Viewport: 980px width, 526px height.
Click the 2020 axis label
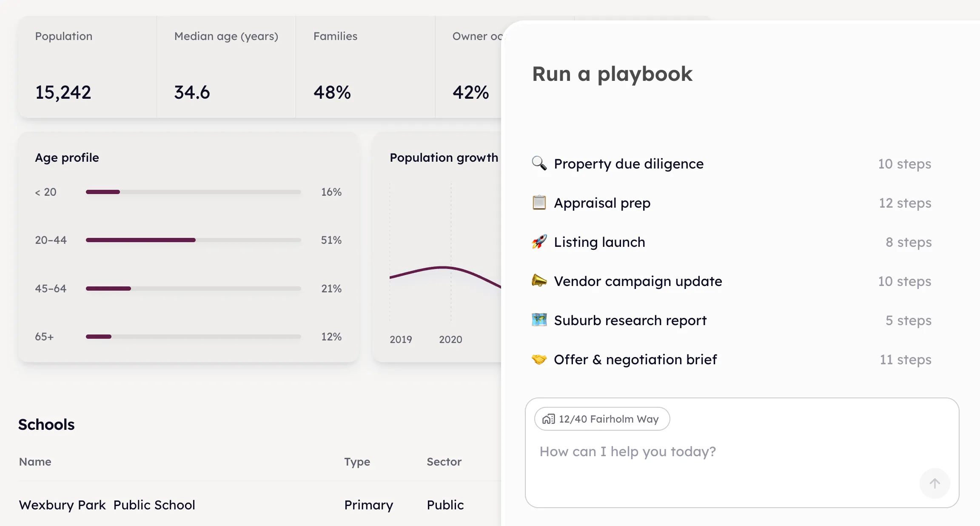[450, 340]
